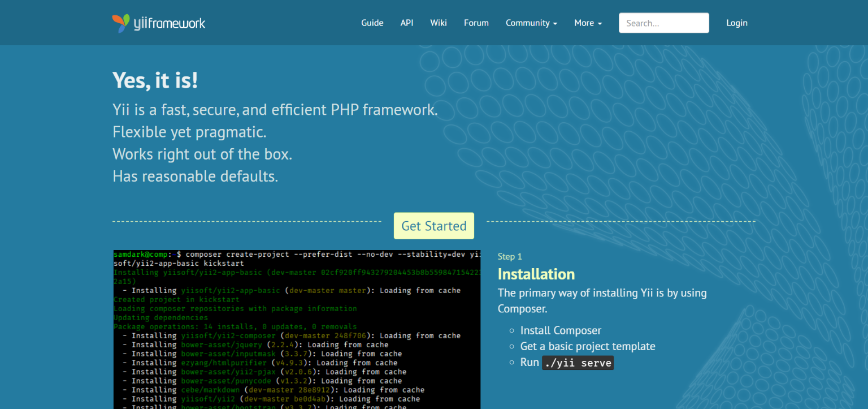
Task: Focus the Search input field
Action: (x=663, y=23)
